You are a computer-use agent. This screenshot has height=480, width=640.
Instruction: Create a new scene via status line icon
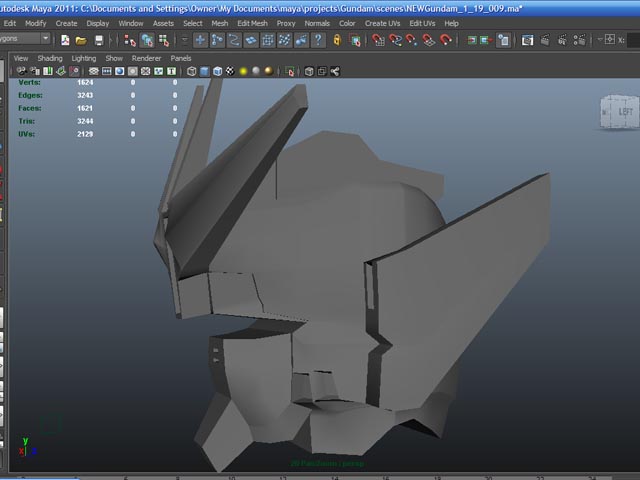pos(65,40)
